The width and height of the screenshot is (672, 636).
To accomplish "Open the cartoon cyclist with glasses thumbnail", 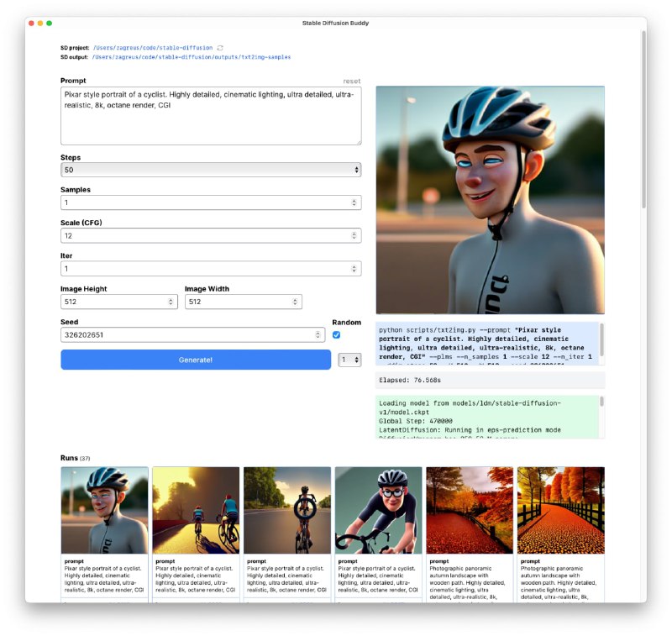I will click(x=378, y=510).
